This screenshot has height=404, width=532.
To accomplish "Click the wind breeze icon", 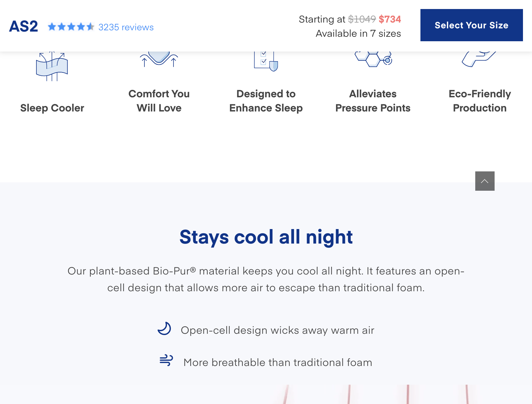I will (166, 360).
